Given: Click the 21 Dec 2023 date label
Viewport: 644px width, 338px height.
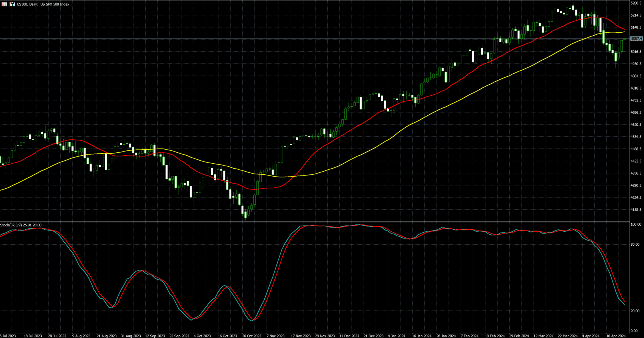Looking at the screenshot, I should [374, 336].
